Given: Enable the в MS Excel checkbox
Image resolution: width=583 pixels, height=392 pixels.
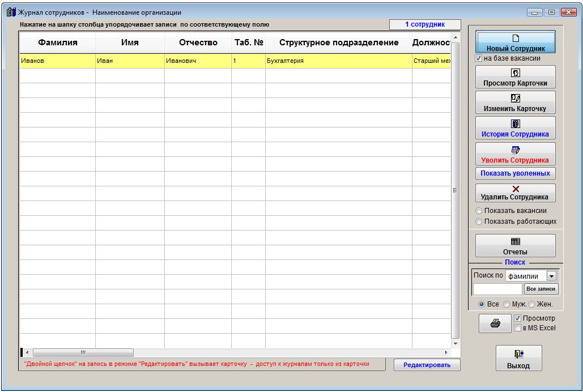Looking at the screenshot, I should pyautogui.click(x=518, y=328).
